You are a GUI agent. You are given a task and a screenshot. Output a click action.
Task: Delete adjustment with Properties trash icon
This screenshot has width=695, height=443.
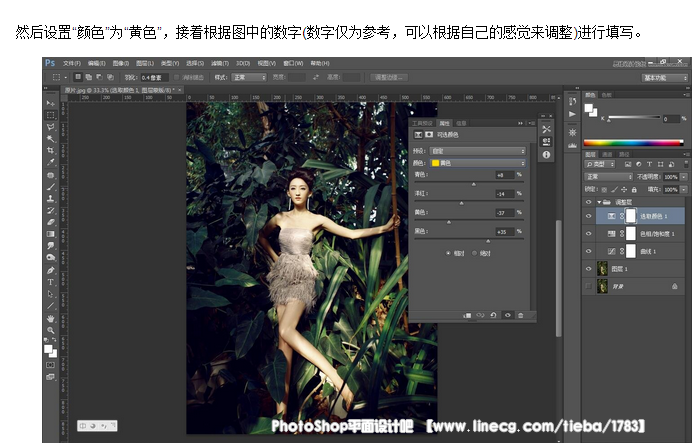click(x=521, y=315)
